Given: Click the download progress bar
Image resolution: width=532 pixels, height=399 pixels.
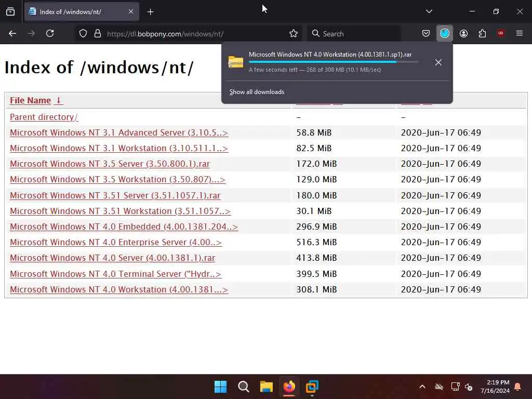Looking at the screenshot, I should pyautogui.click(x=334, y=62).
